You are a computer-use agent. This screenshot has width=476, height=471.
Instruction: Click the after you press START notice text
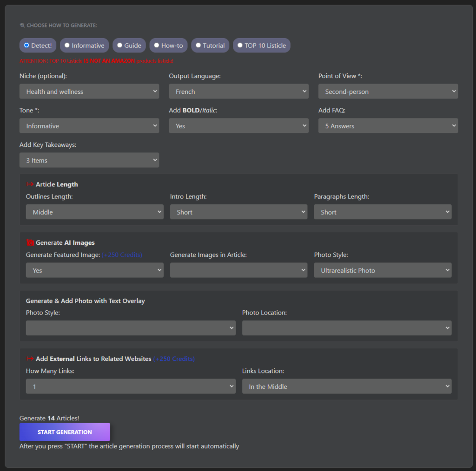point(129,446)
